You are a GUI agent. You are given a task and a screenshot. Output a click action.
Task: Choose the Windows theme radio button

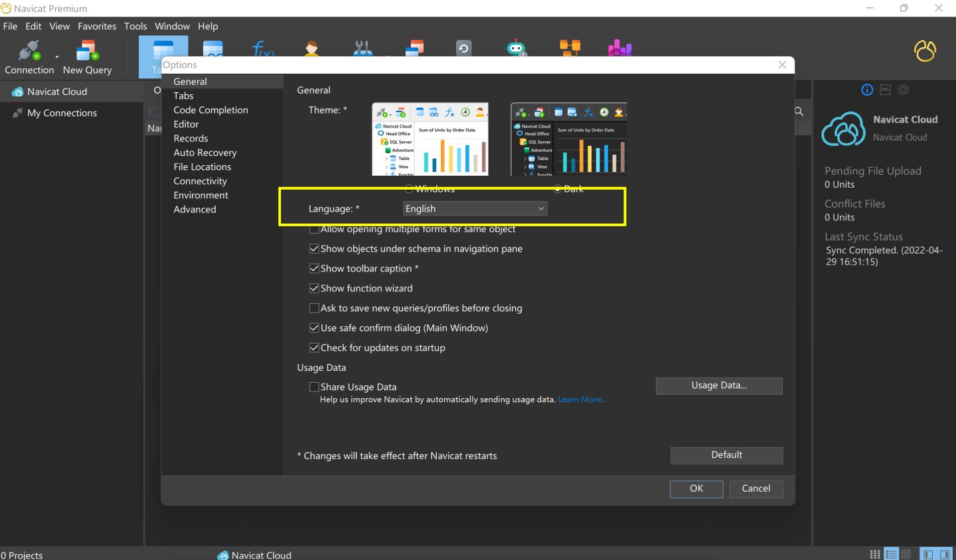click(409, 188)
